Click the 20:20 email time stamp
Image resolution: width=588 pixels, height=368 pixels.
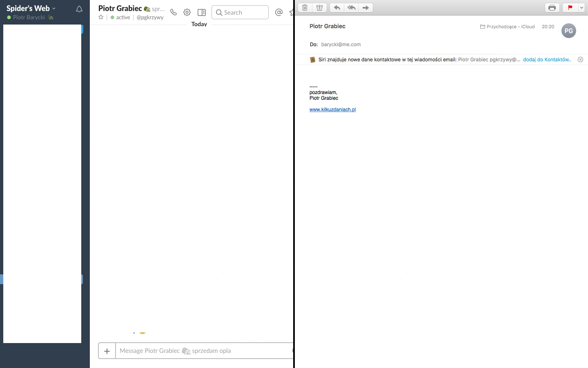[x=548, y=27]
